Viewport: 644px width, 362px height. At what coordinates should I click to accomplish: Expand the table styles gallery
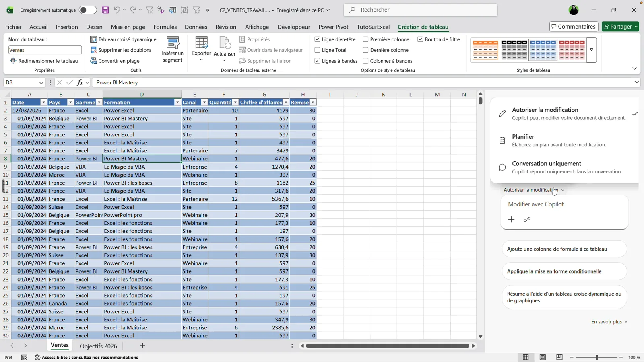(591, 50)
